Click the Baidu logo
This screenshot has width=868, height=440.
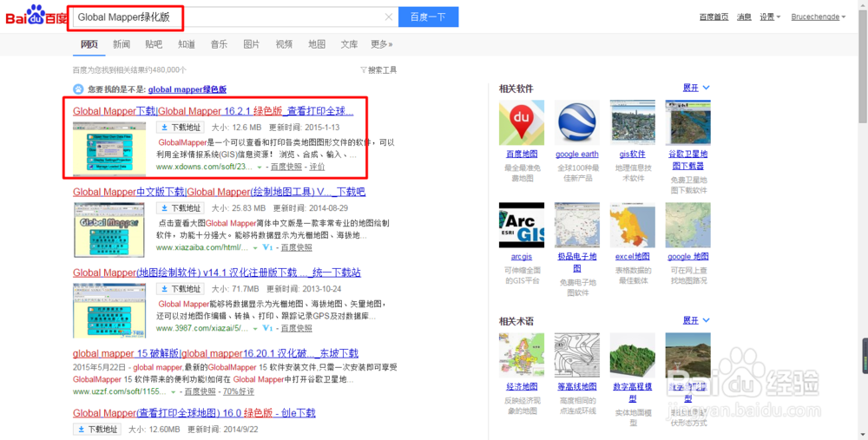(x=36, y=16)
